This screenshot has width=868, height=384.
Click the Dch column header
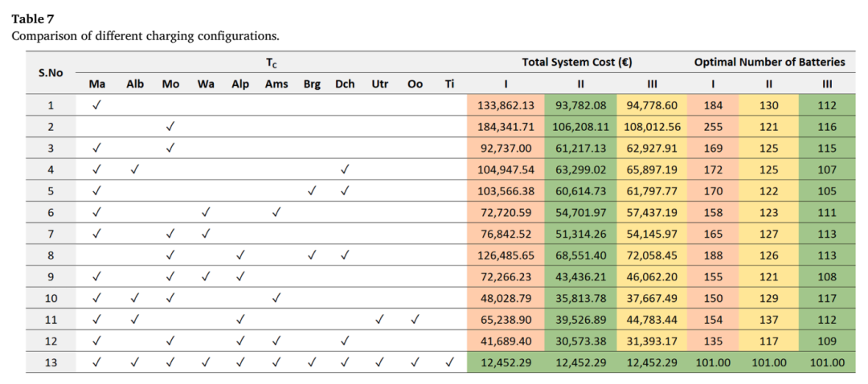coord(345,84)
